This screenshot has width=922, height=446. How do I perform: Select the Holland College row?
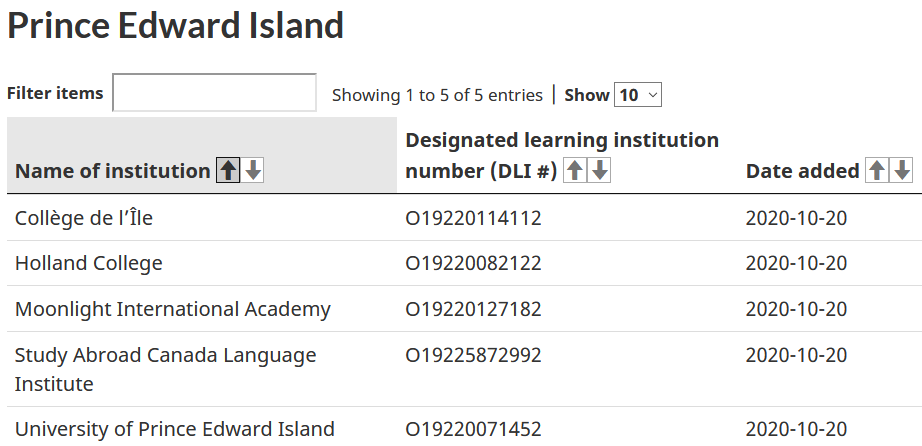tap(465, 263)
